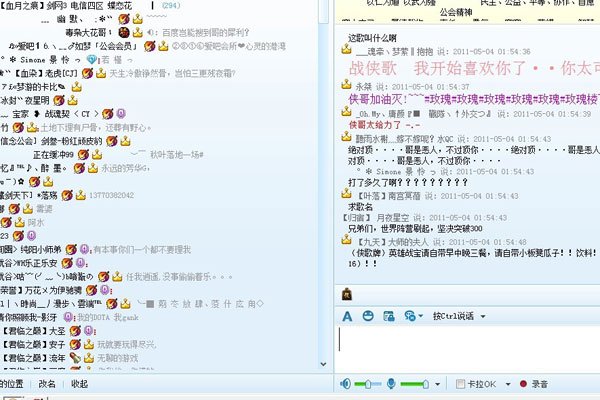Image resolution: width=600 pixels, height=400 pixels.
Task: Click the member count (294)
Action: (171, 5)
